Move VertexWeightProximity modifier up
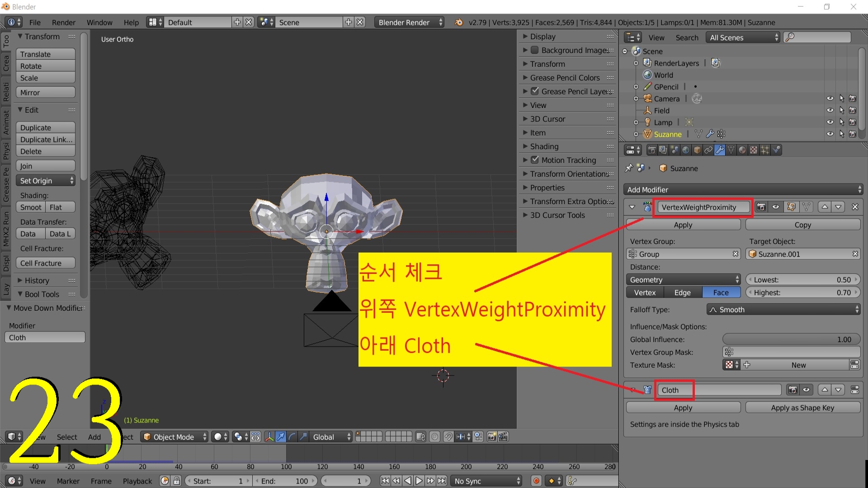Viewport: 868px width, 488px height. click(x=825, y=207)
